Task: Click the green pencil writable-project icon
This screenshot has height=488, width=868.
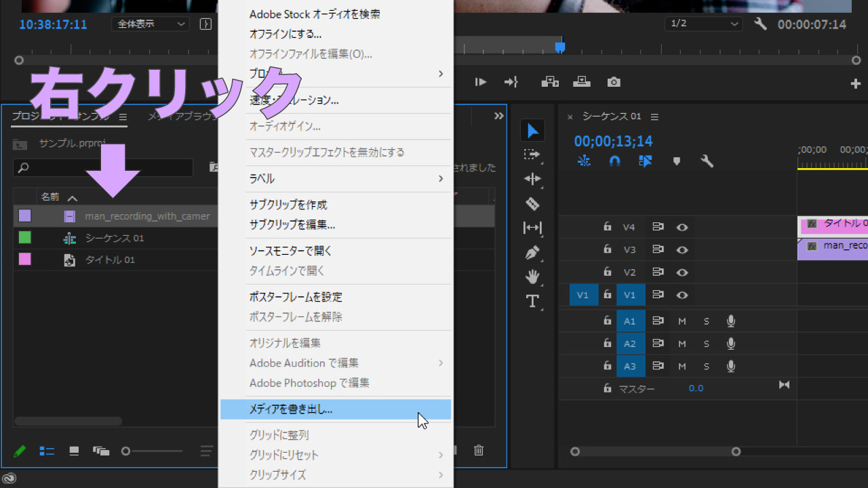Action: coord(20,451)
